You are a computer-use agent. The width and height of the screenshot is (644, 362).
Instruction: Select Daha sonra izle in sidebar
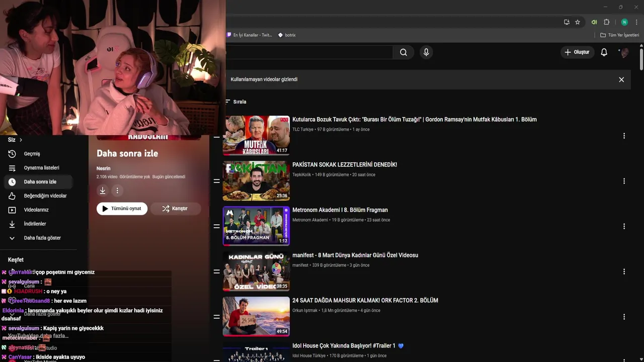coord(38,182)
